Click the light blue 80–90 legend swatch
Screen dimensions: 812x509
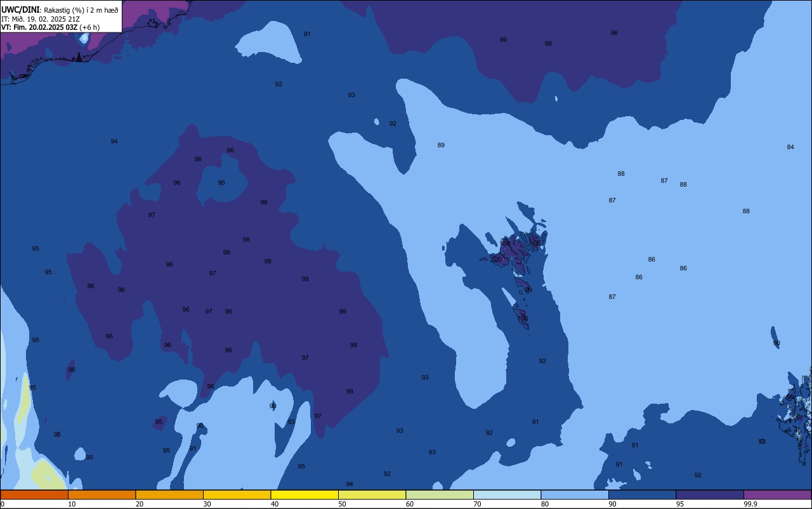point(575,494)
